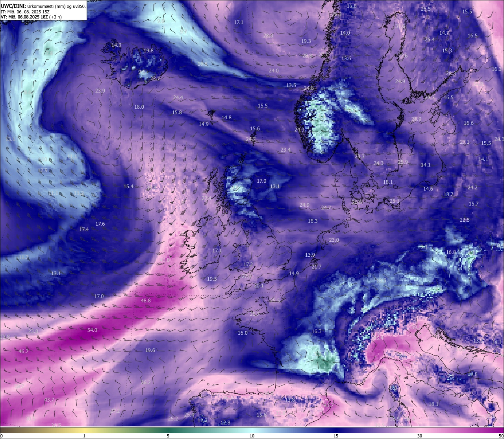Click the 22.5 value on the map
504x439 pixels.
[465, 220]
